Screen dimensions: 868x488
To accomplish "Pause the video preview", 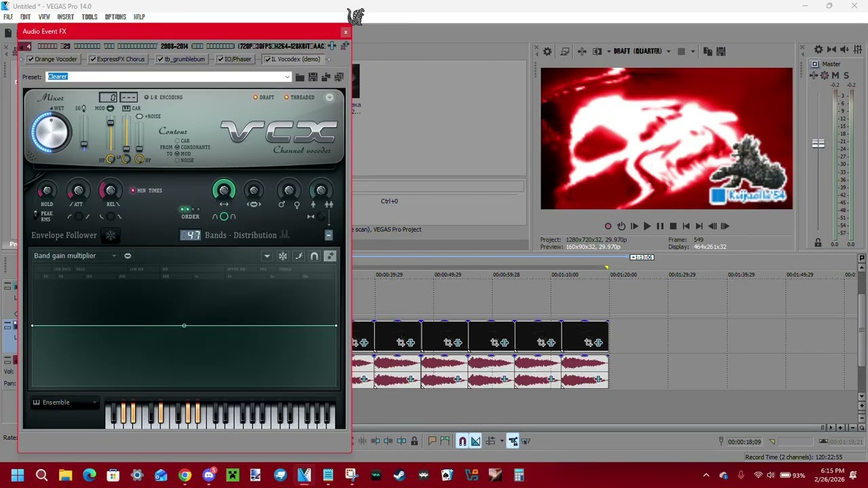I will pos(660,226).
